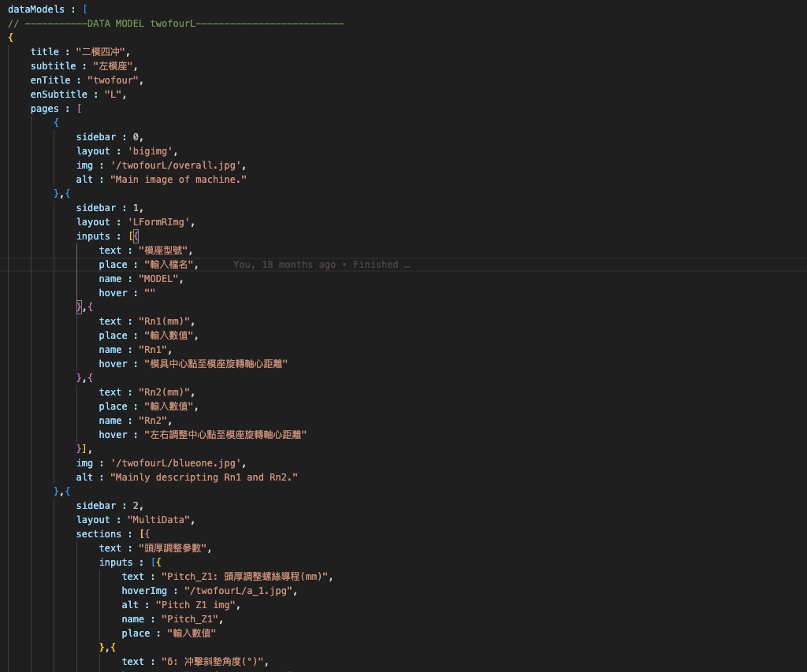
Task: Click the "/twofourL/a_1.jpg" path string
Action: tap(239, 591)
